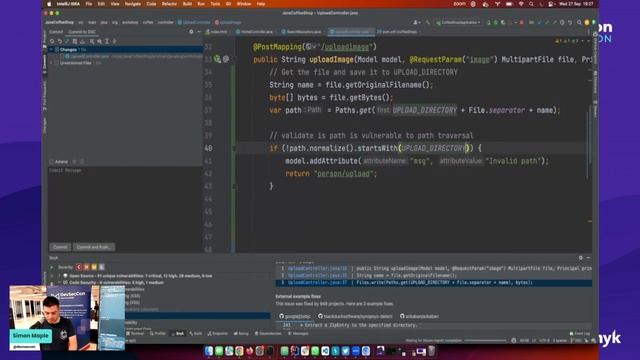The height and width of the screenshot is (360, 640).
Task: Open the Event Log
Action: (580, 334)
